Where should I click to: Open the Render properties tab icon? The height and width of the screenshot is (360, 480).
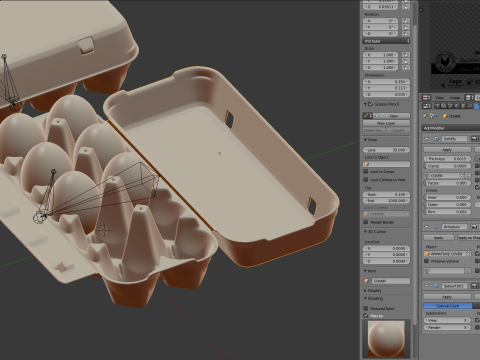[x=437, y=106]
